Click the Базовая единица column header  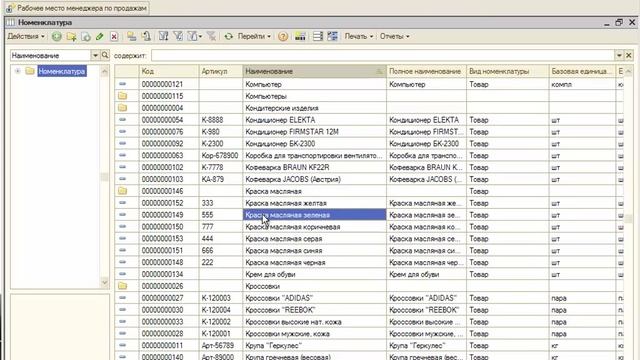tap(582, 71)
